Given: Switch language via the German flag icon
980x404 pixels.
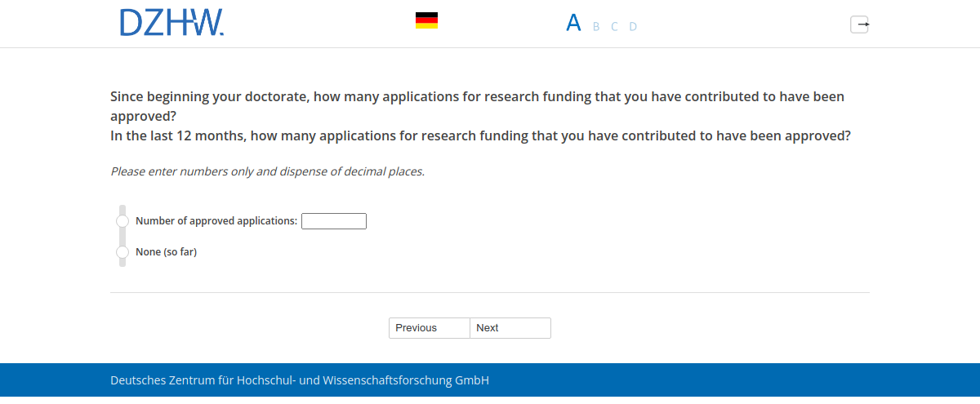Looking at the screenshot, I should pyautogui.click(x=426, y=20).
